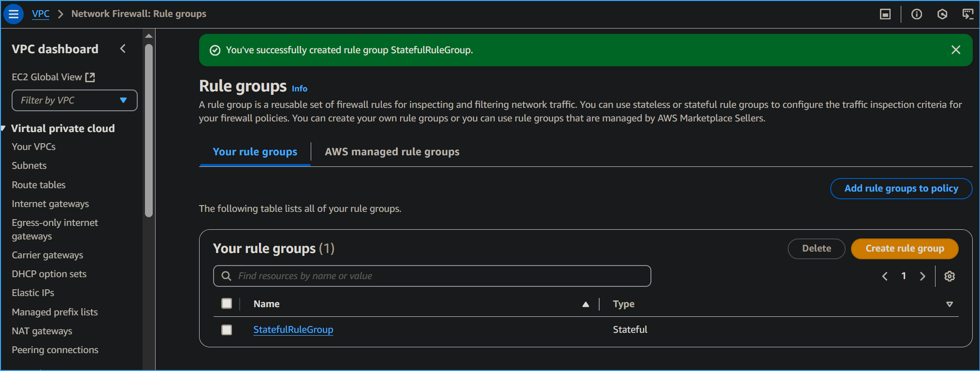This screenshot has height=371, width=980.
Task: Open the StatefulRuleGroup link
Action: [x=293, y=329]
